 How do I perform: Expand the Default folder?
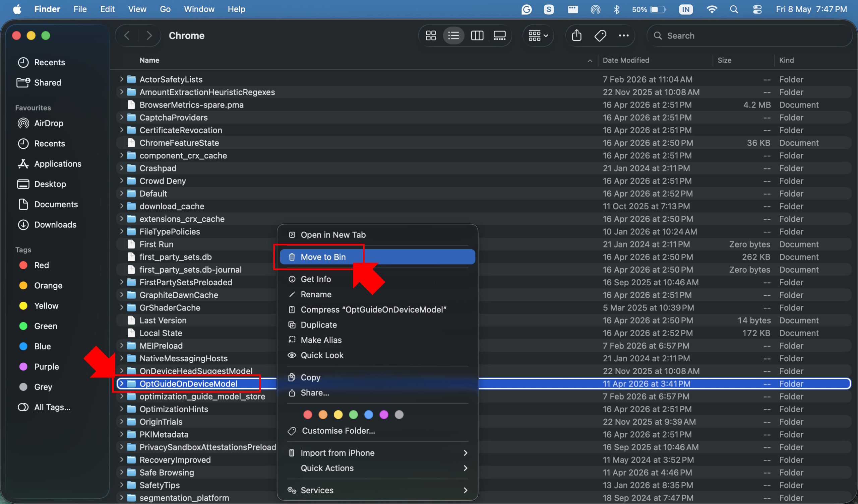[121, 194]
